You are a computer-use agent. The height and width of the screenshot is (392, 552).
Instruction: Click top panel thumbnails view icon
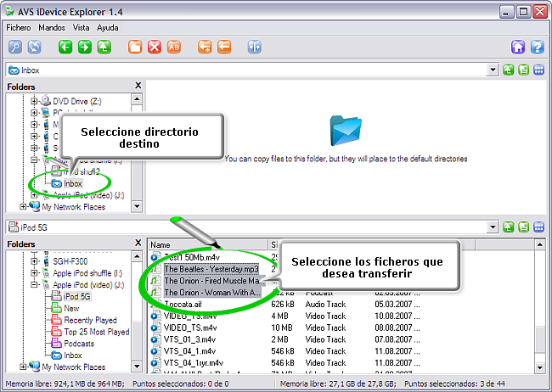[x=539, y=70]
